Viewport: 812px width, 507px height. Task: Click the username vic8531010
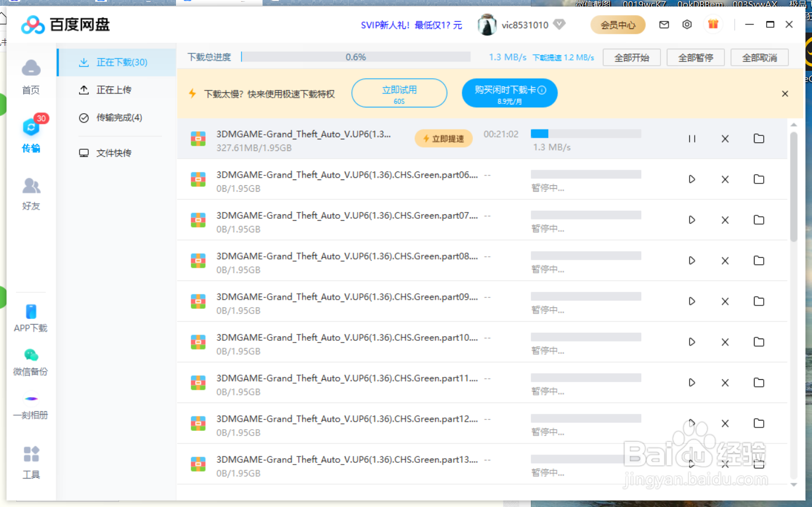(x=525, y=25)
